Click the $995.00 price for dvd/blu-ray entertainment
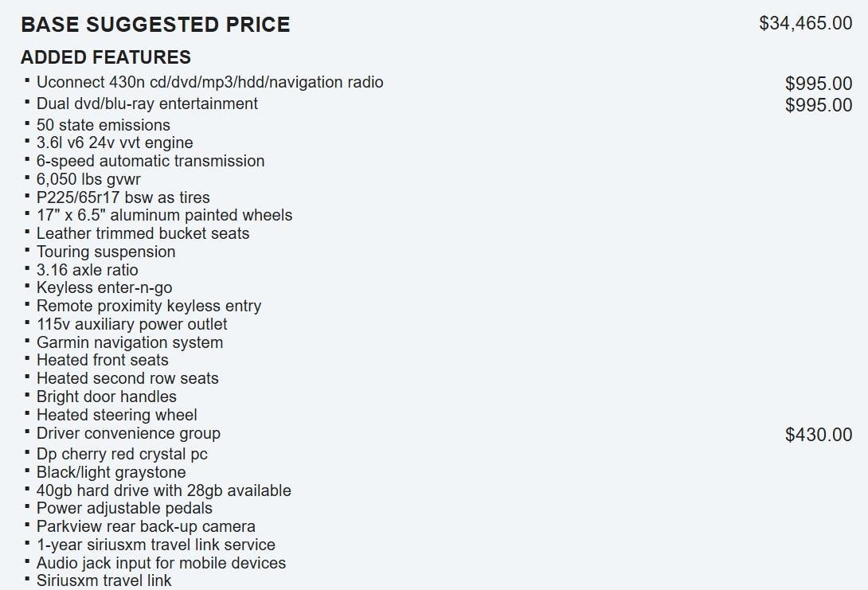The width and height of the screenshot is (868, 590). 818,105
